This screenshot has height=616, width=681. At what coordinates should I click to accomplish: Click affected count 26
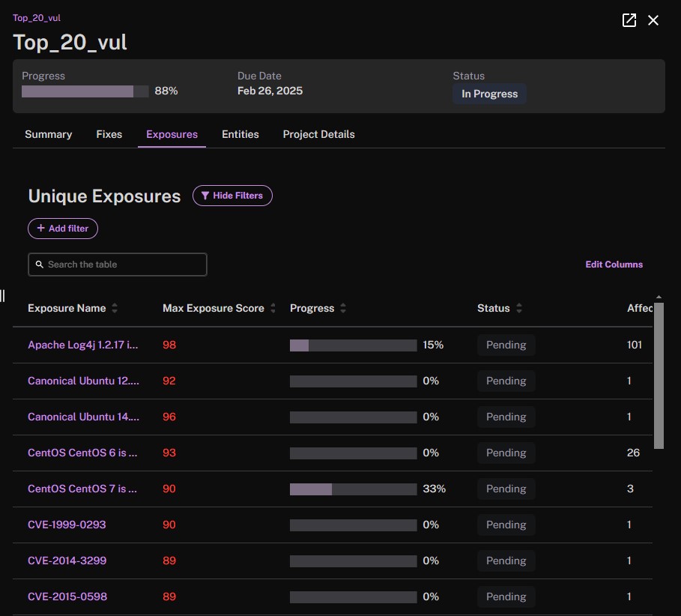coord(633,453)
